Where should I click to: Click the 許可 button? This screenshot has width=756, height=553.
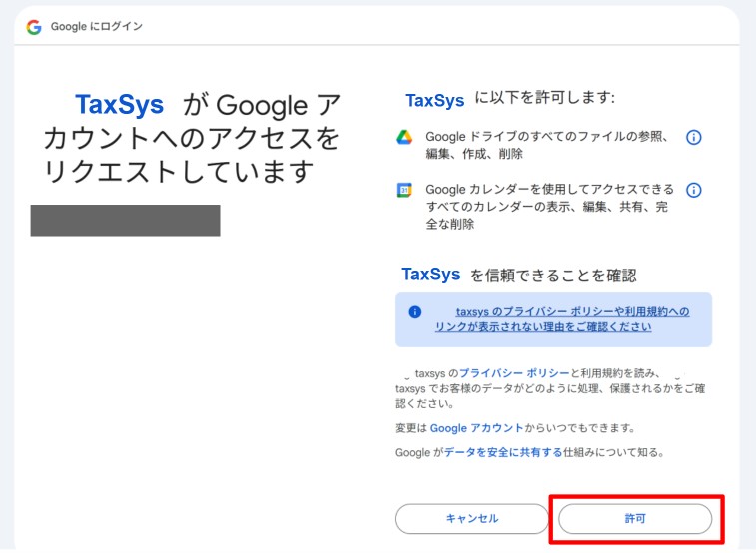pos(635,519)
